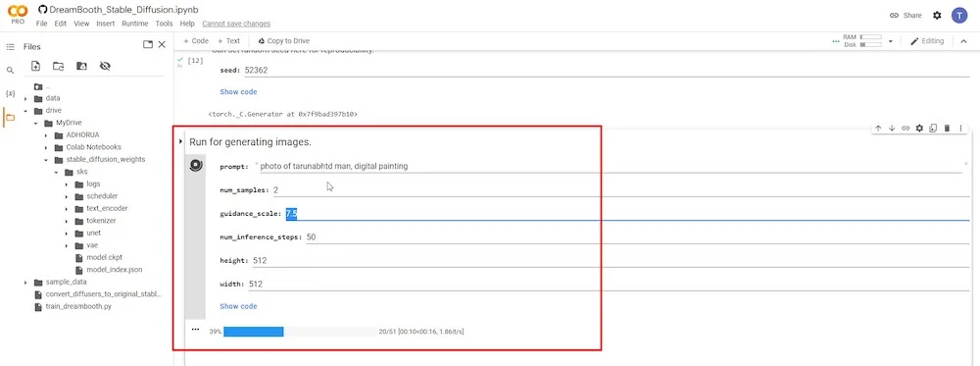This screenshot has width=980, height=366.
Task: Expand the Colab Notebooks folder
Action: pyautogui.click(x=46, y=147)
